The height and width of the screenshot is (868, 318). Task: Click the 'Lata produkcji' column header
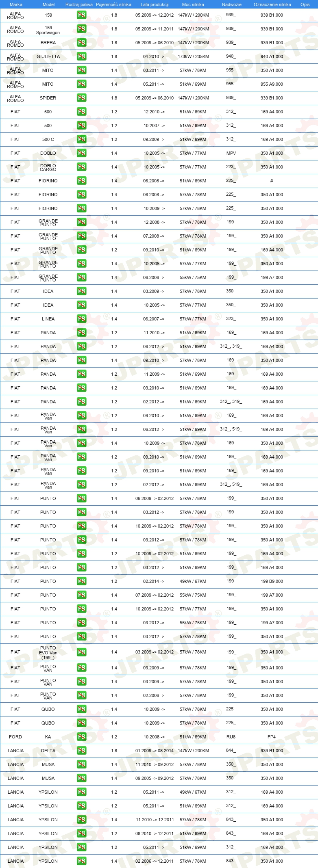tap(155, 4)
